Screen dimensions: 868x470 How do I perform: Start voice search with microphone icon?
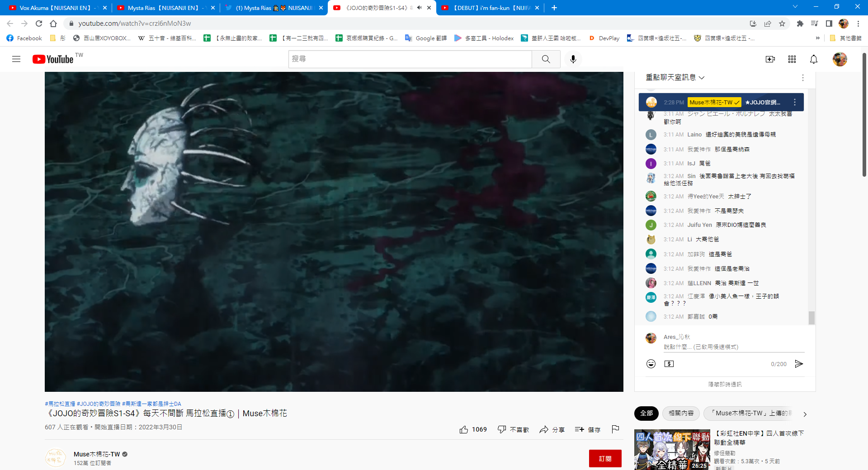pos(573,59)
